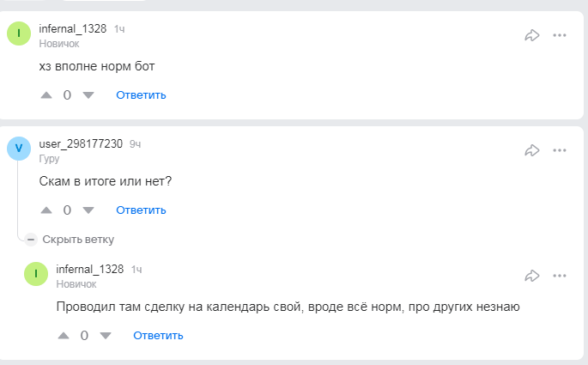Click the green avatar on the nested reply
This screenshot has height=365, width=588.
coord(36,274)
